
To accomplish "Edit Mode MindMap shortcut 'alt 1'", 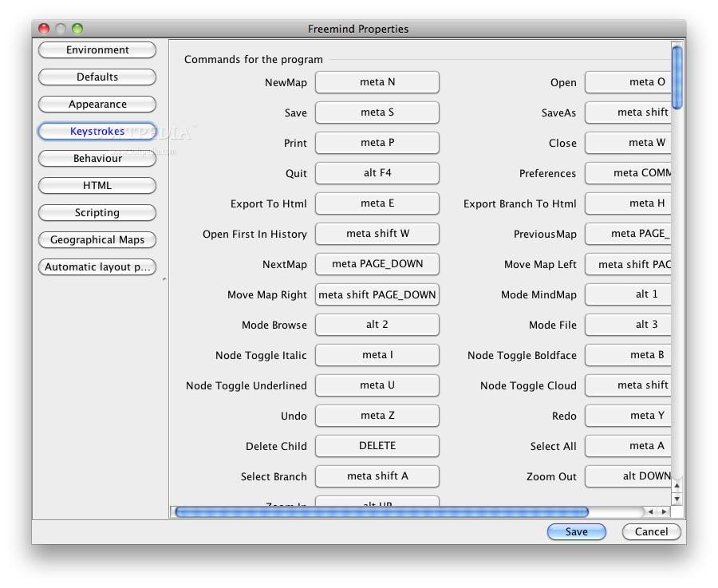I will pyautogui.click(x=629, y=294).
